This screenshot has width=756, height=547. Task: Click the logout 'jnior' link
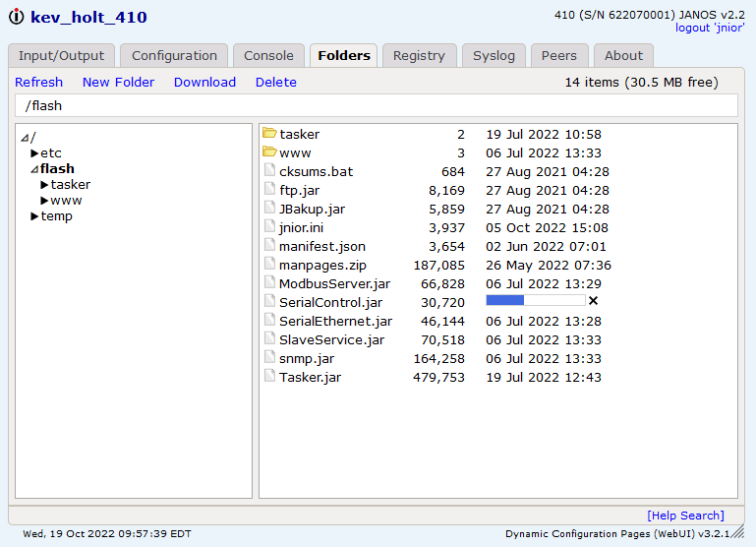pyautogui.click(x=709, y=28)
